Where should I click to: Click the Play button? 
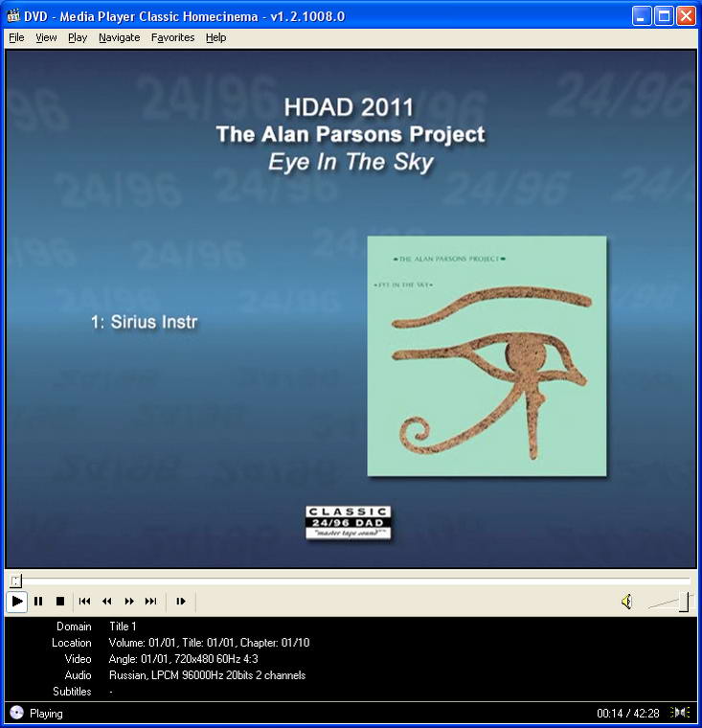pyautogui.click(x=16, y=602)
